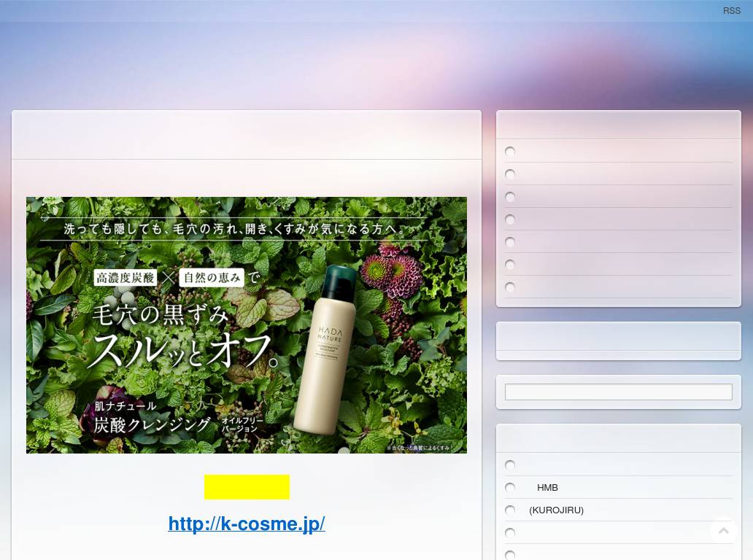Click the scroll-to-top arrow button
Viewport: 753px width, 560px height.
(724, 530)
